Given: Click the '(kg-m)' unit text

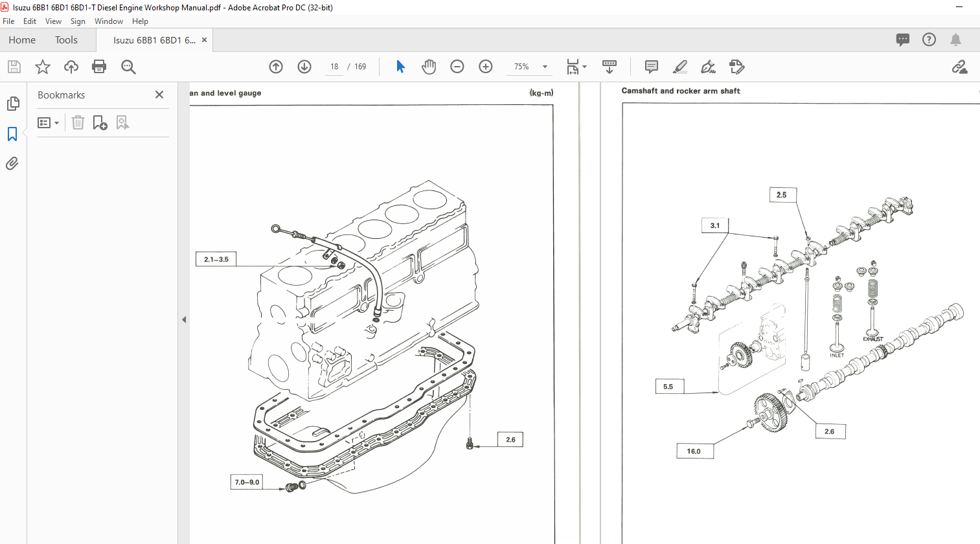Looking at the screenshot, I should (541, 93).
